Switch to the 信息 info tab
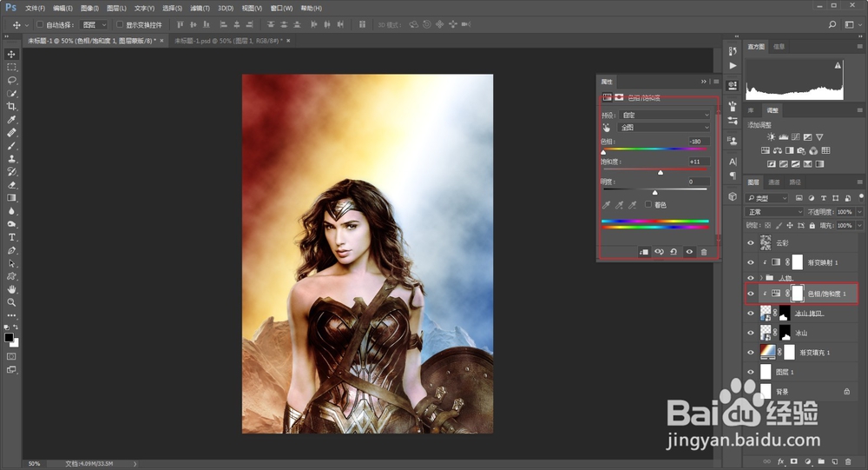The width and height of the screenshot is (868, 470). pos(779,47)
